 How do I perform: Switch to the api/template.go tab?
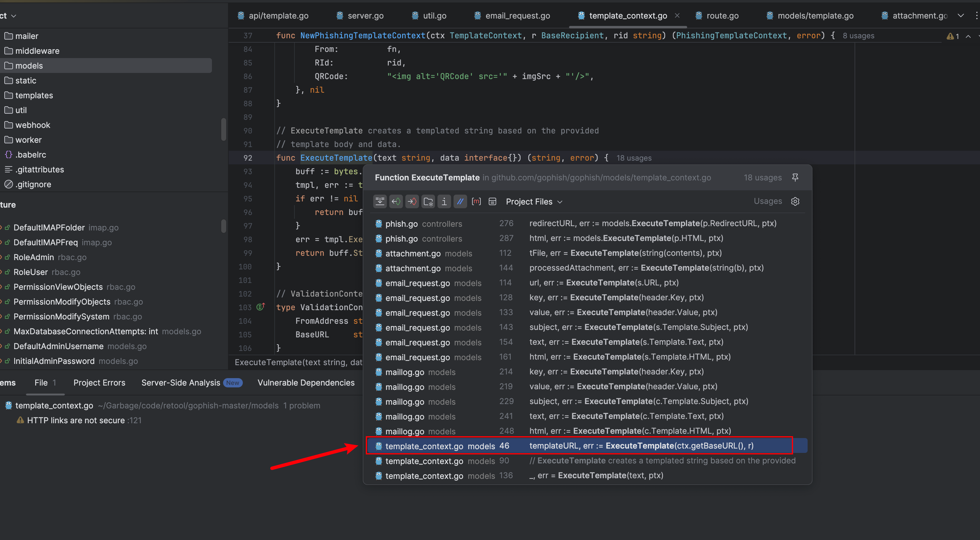pyautogui.click(x=273, y=15)
